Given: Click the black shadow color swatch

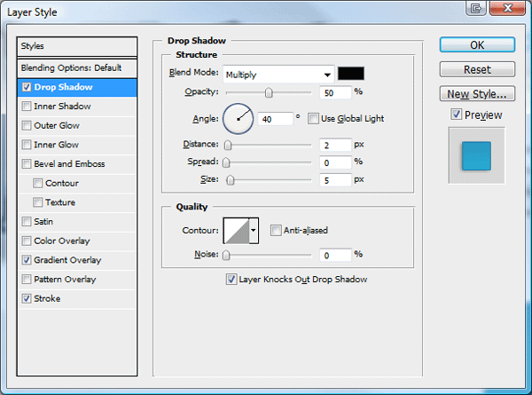Looking at the screenshot, I should click(x=351, y=74).
